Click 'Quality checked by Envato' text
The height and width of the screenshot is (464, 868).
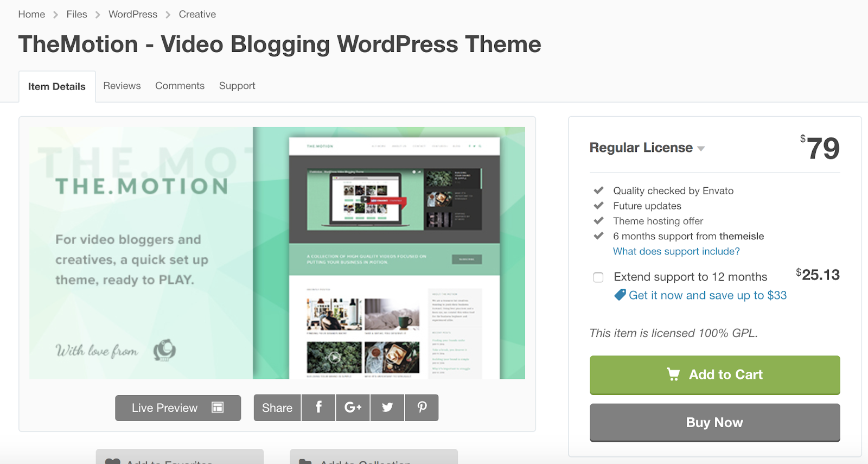pos(673,190)
